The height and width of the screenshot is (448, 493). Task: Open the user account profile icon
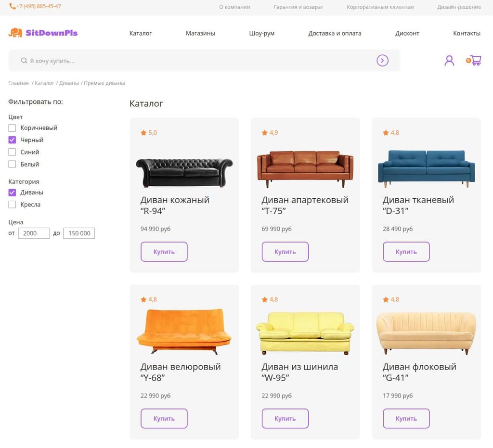coord(449,60)
